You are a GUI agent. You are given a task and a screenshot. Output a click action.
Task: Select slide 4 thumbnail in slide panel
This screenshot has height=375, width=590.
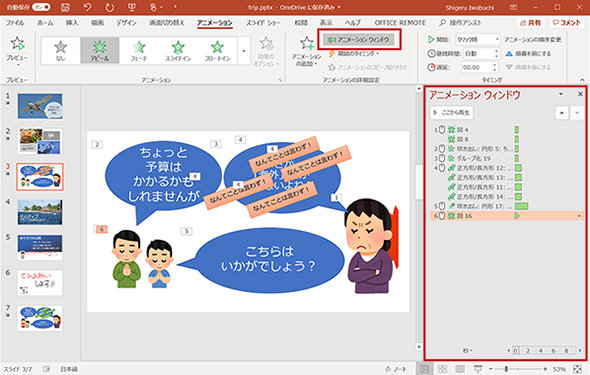40,212
